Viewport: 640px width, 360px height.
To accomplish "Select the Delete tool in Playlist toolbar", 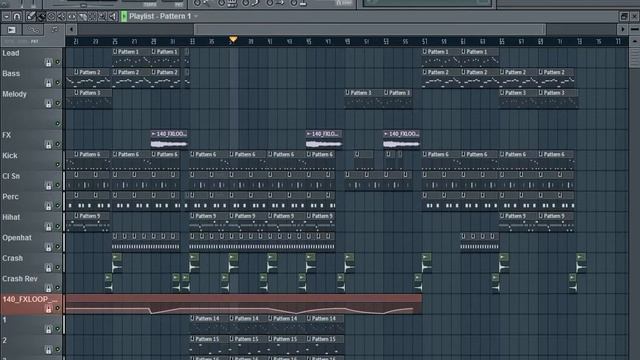I will coord(51,16).
